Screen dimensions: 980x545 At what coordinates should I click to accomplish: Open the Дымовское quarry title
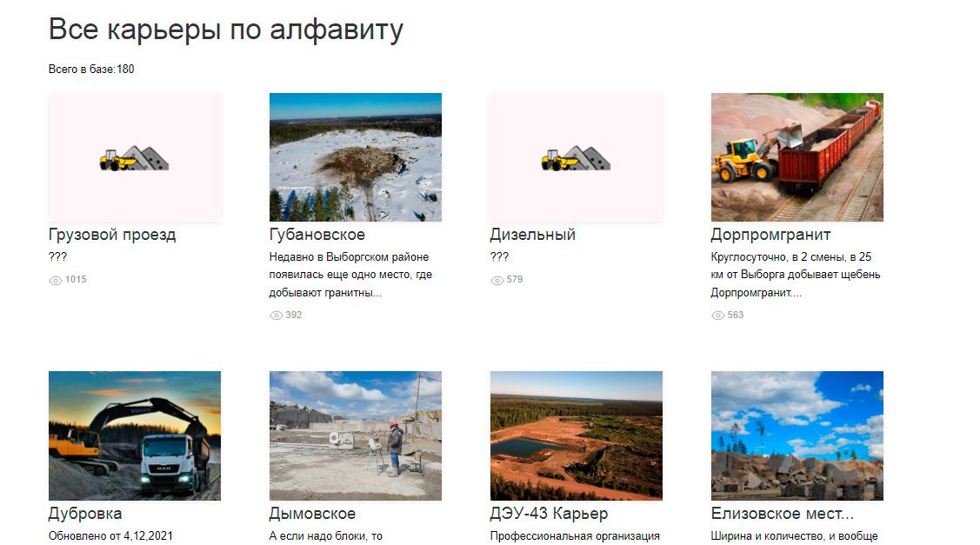coord(312,514)
